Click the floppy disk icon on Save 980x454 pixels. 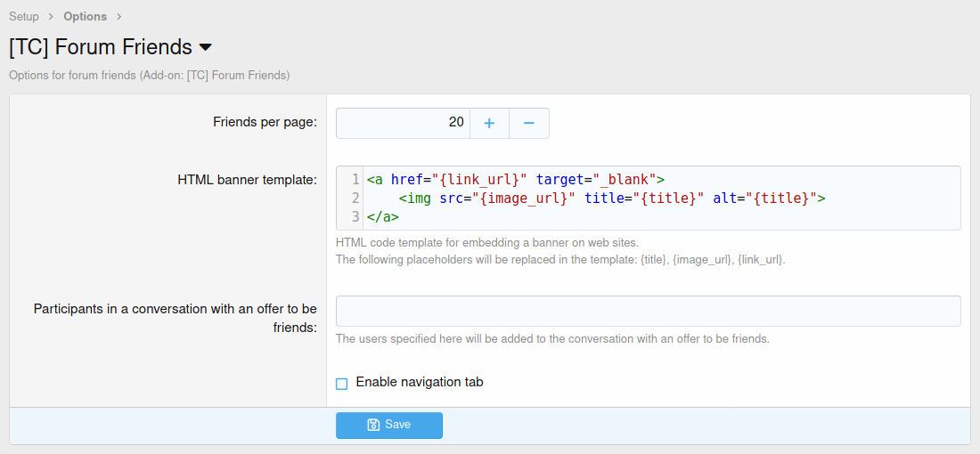374,426
